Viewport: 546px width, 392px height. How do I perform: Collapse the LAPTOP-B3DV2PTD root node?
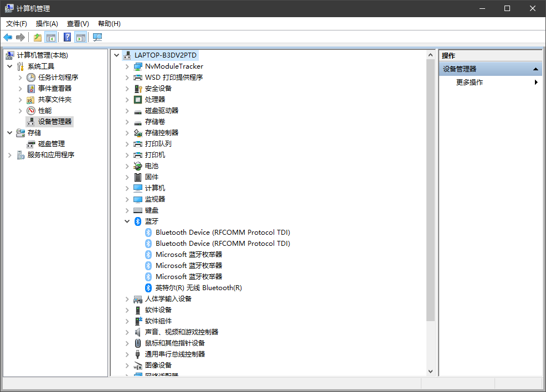pyautogui.click(x=117, y=55)
